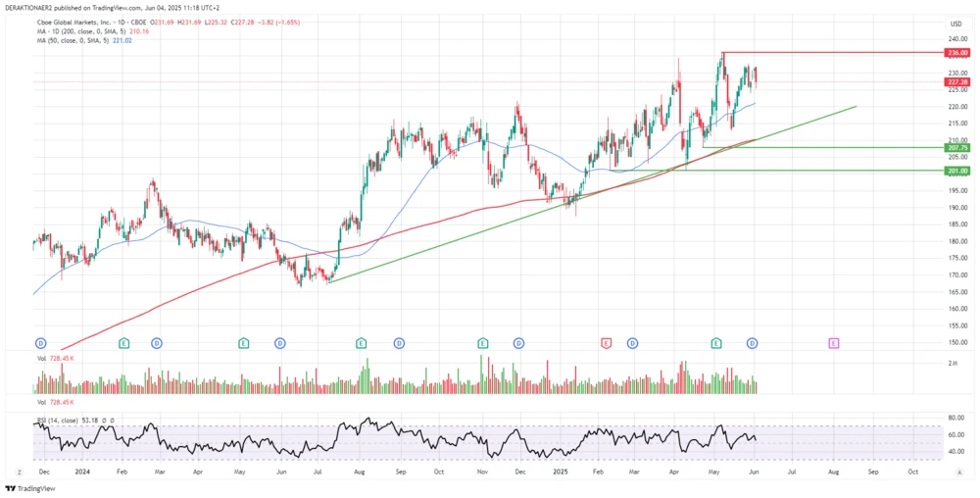The height and width of the screenshot is (498, 980).
Task: Click the 2024 label on the time axis
Action: (x=82, y=473)
